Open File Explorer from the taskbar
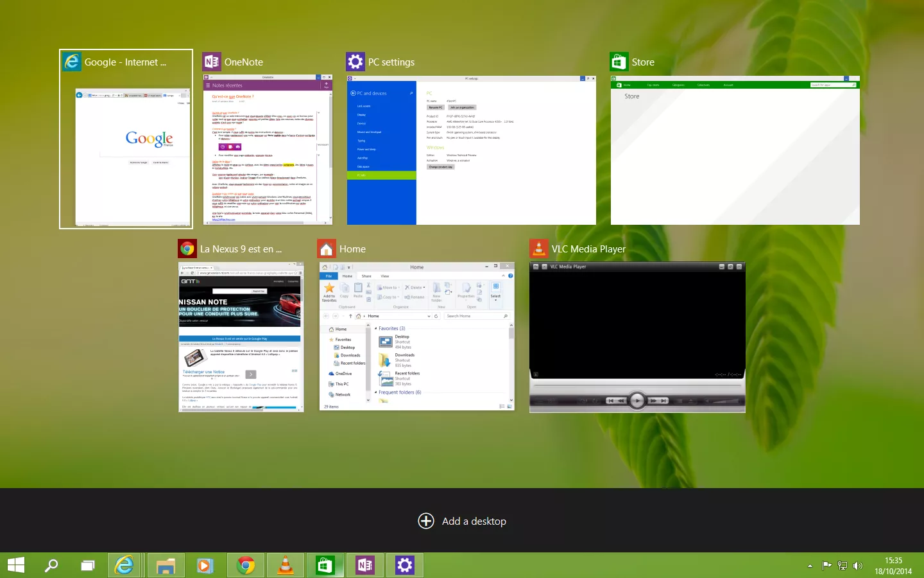The height and width of the screenshot is (578, 924). tap(166, 565)
